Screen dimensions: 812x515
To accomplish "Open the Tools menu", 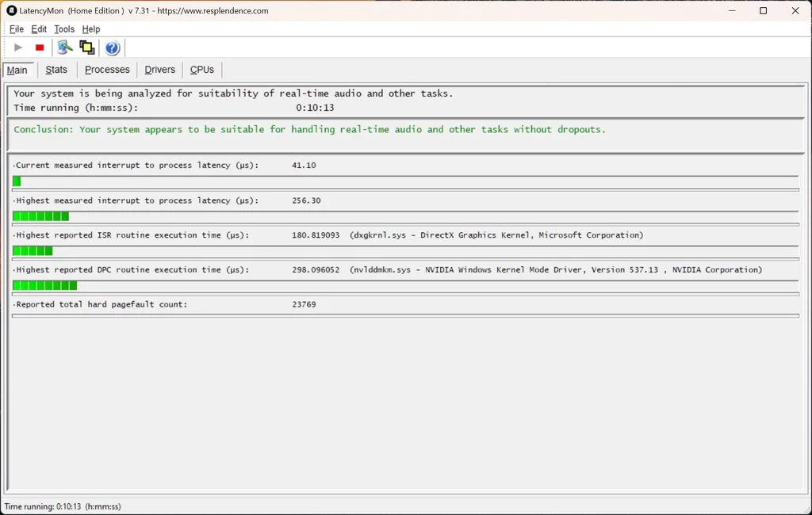I will point(64,29).
